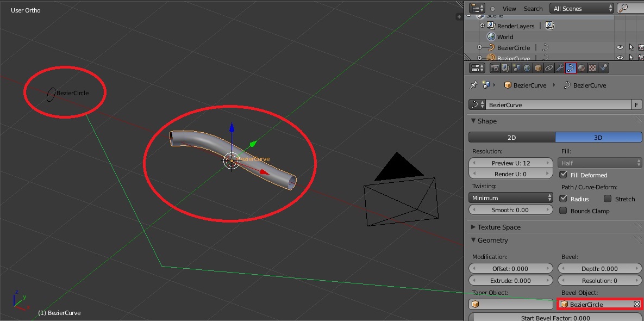Screen dimensions: 644x321
Task: Open the outliner editor type selector
Action: 477,8
